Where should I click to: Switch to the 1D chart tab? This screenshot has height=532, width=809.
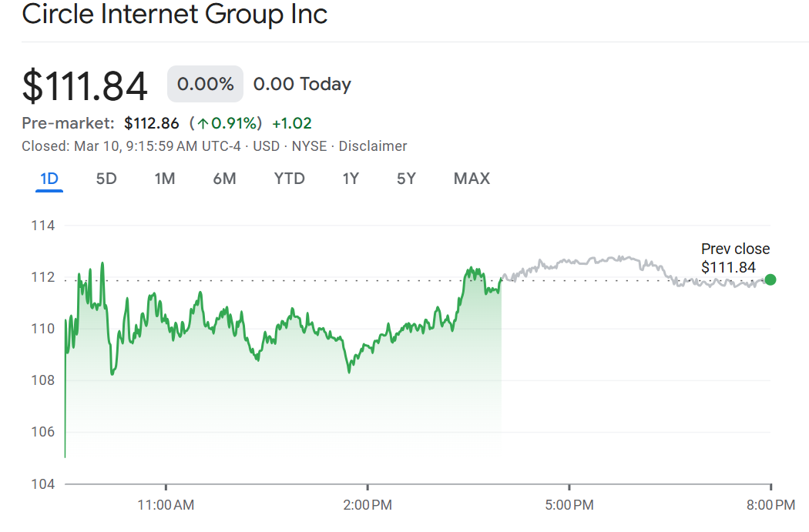[x=49, y=178]
